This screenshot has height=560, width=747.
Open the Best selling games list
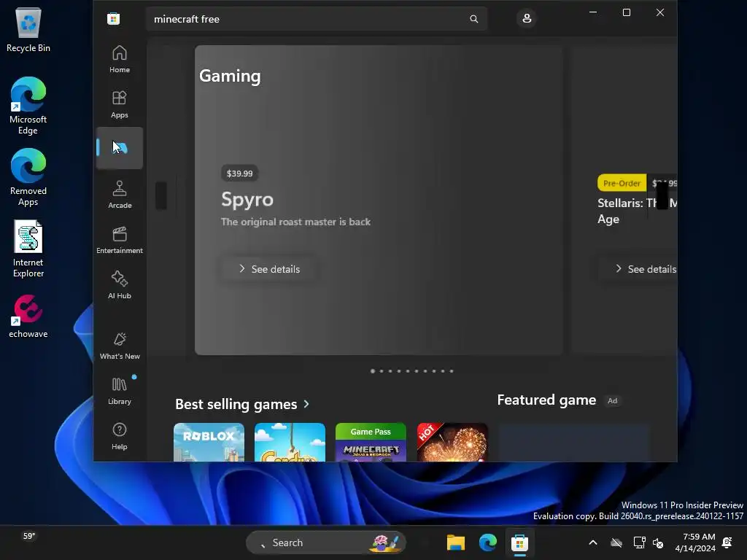click(236, 404)
